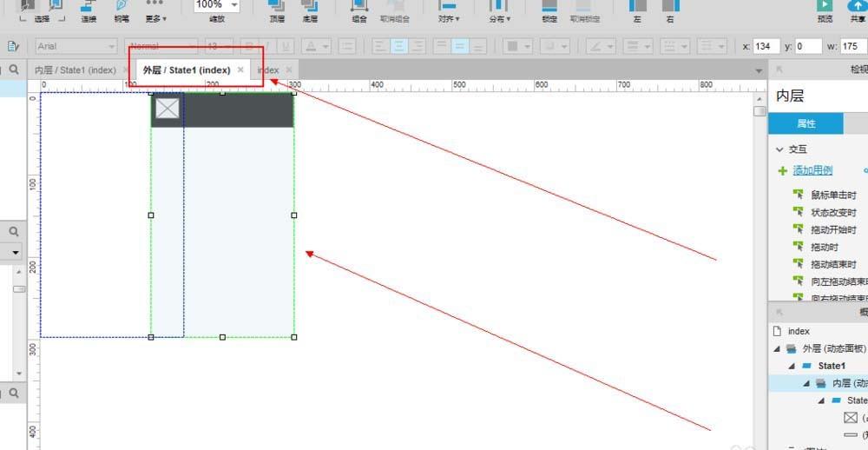Click the Group (组合) icon
The height and width of the screenshot is (450, 868).
tap(358, 7)
